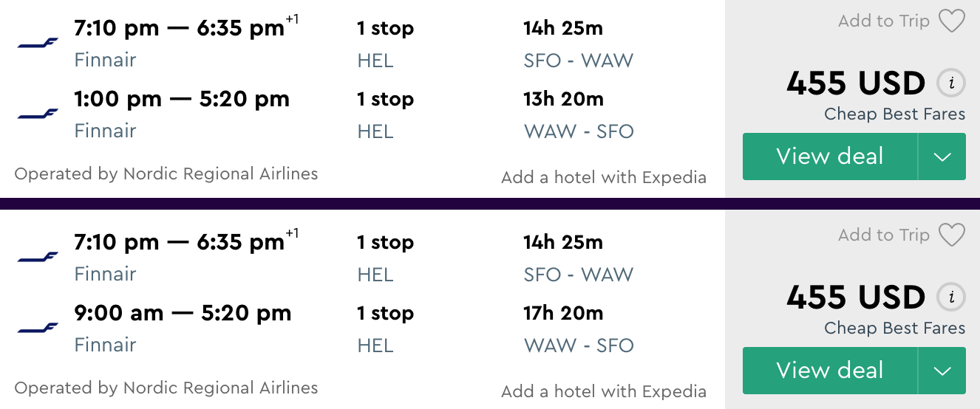Click 'Cheap Best Fares' under the first price
Viewport: 980px width, 409px height.
pos(894,114)
